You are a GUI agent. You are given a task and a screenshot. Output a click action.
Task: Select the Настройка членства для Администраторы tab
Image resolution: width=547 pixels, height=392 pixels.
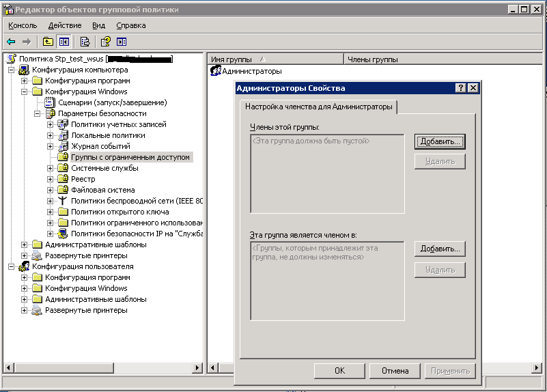click(318, 107)
